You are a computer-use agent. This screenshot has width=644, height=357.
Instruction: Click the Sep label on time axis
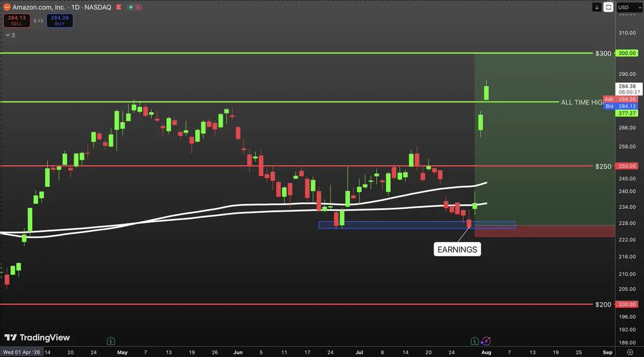[x=608, y=353]
